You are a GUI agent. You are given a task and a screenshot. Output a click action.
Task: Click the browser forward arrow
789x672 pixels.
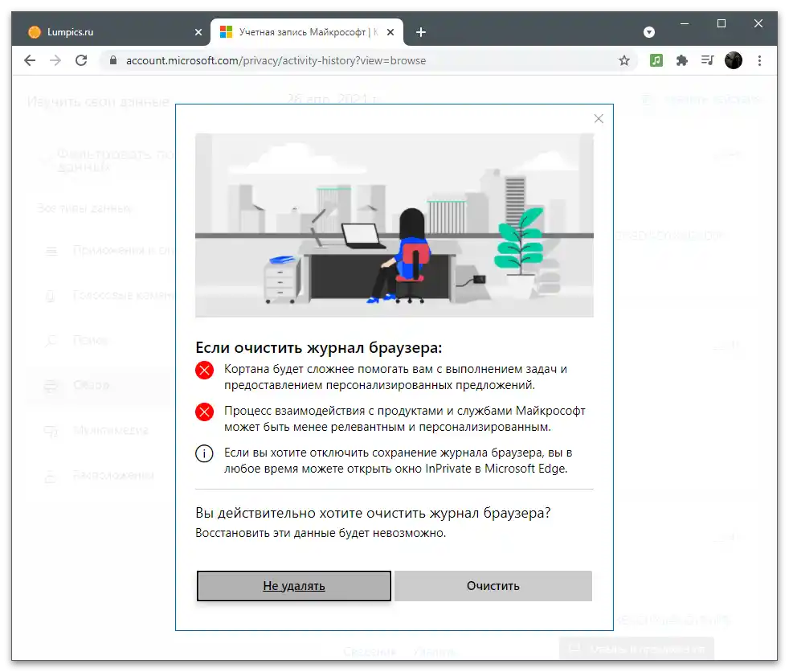[x=55, y=60]
